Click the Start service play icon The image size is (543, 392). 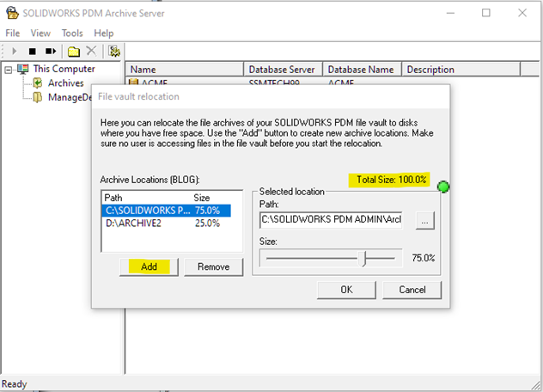click(15, 52)
